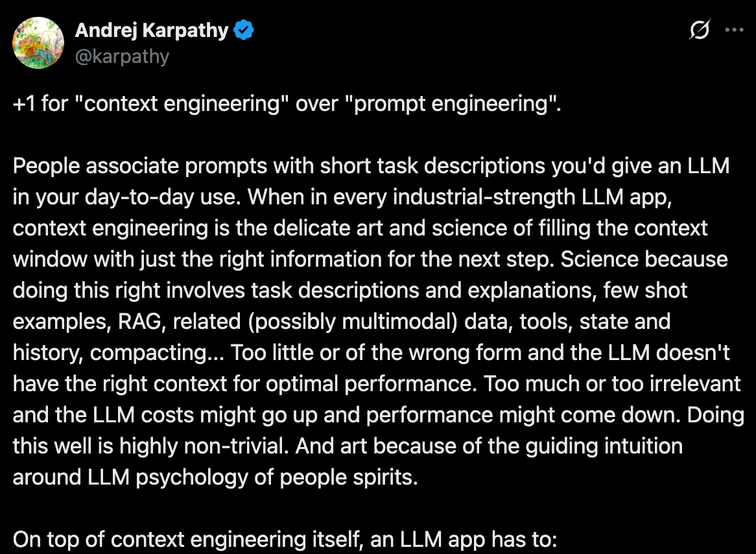The image size is (756, 554).
Task: Click the blue verified checkmark badge
Action: pos(244,30)
